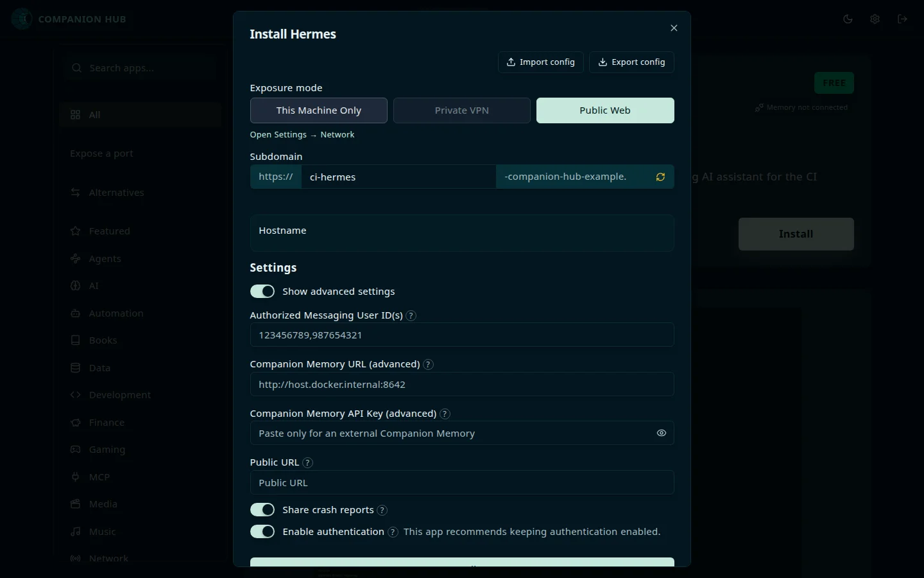Open the Alternatives sidebar item

click(140, 193)
